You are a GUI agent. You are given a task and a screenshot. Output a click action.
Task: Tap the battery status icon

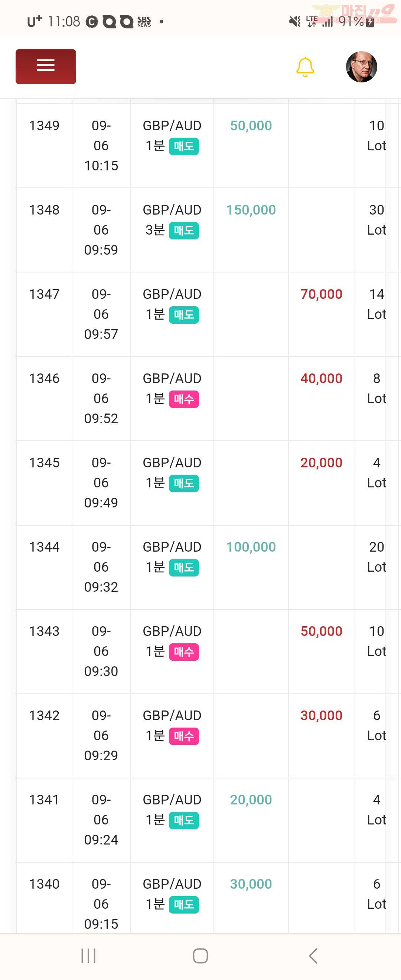(370, 22)
